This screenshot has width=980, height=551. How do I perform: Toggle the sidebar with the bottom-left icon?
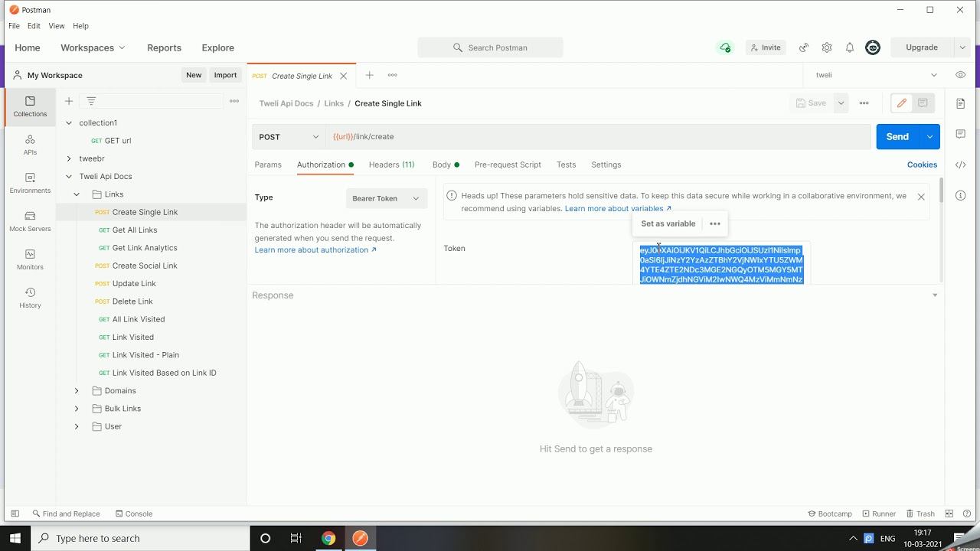point(15,514)
